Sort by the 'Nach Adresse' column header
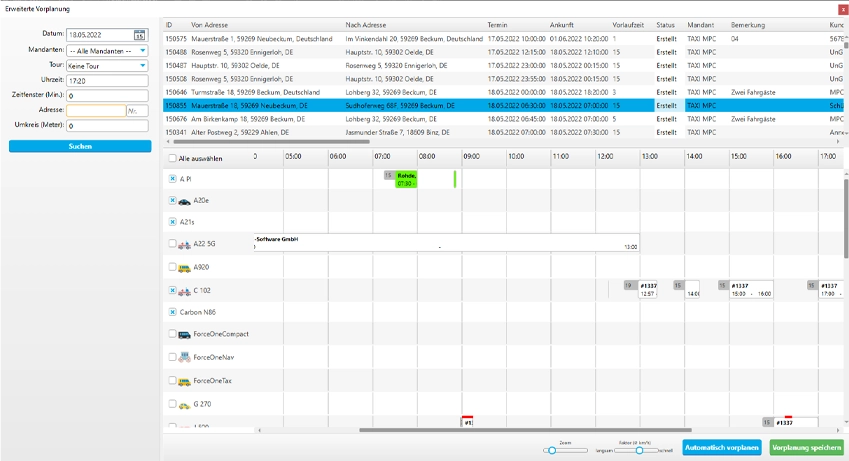849x461 pixels. point(365,25)
